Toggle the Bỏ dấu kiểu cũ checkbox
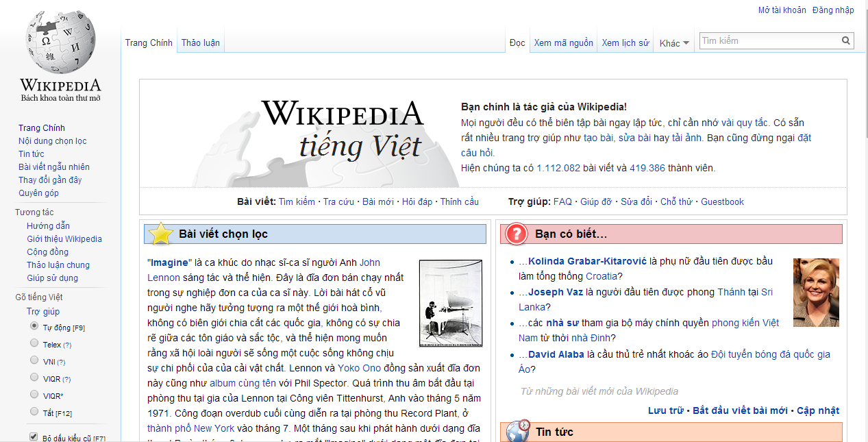This screenshot has width=868, height=442. (34, 437)
